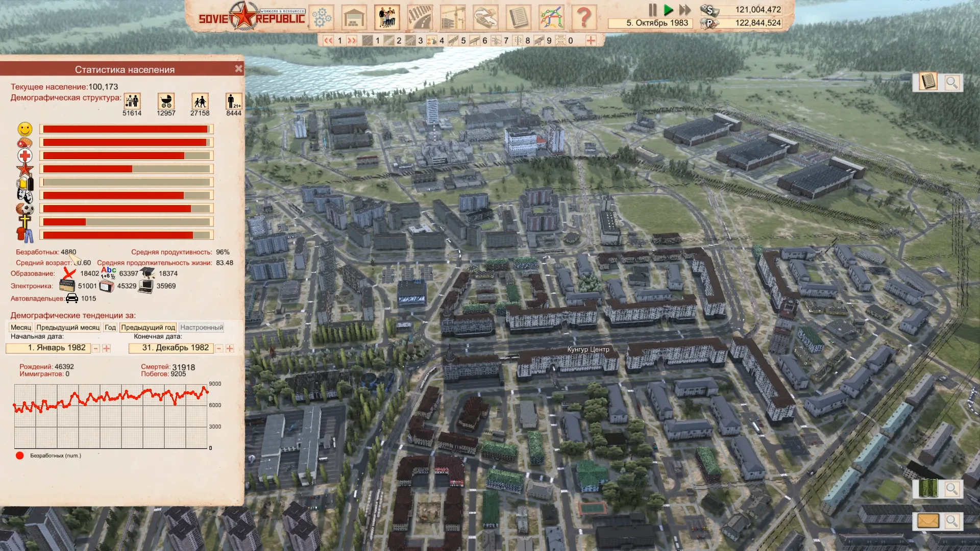Select the 'Предыдущий год' trend period
This screenshot has height=551, width=980.
148,328
